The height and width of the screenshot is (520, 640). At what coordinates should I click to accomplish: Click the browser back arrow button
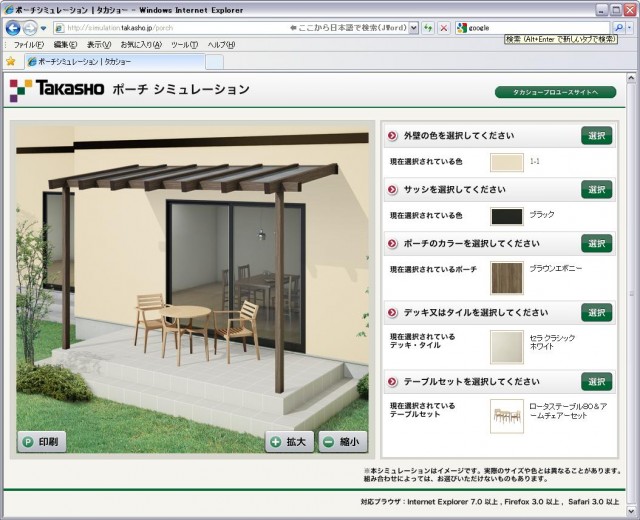(14, 28)
